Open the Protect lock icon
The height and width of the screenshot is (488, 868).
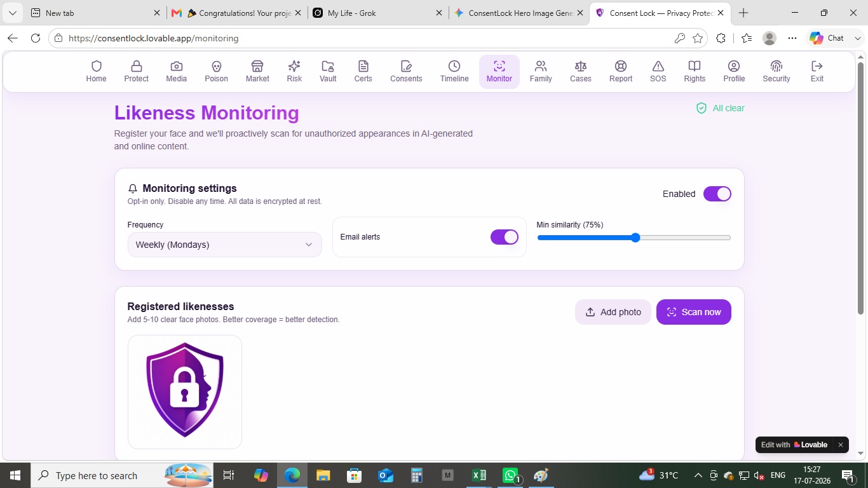pos(136,66)
